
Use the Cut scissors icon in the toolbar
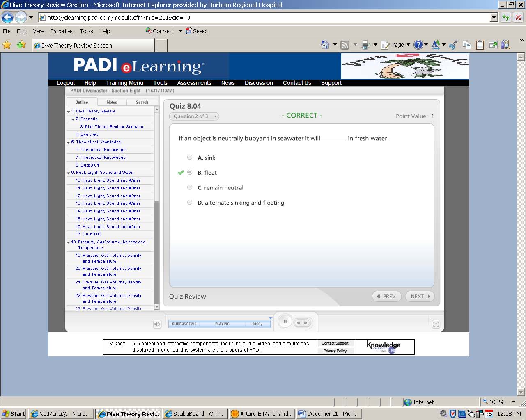453,45
